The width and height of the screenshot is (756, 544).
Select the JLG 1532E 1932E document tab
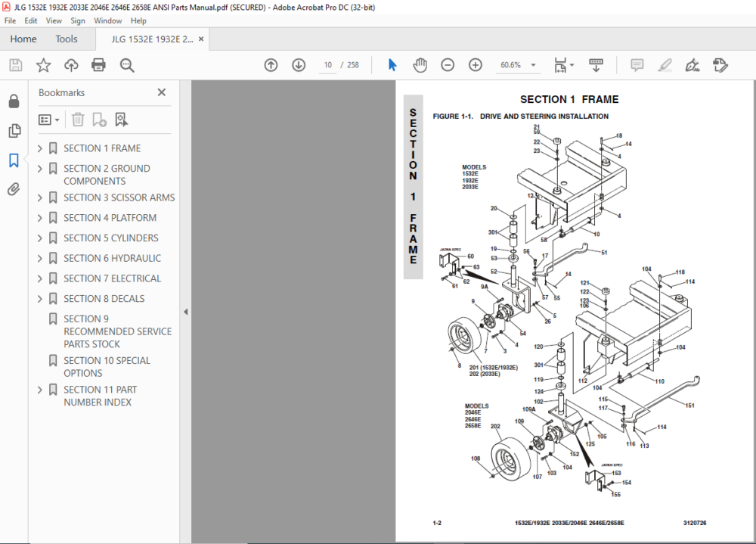click(x=152, y=39)
